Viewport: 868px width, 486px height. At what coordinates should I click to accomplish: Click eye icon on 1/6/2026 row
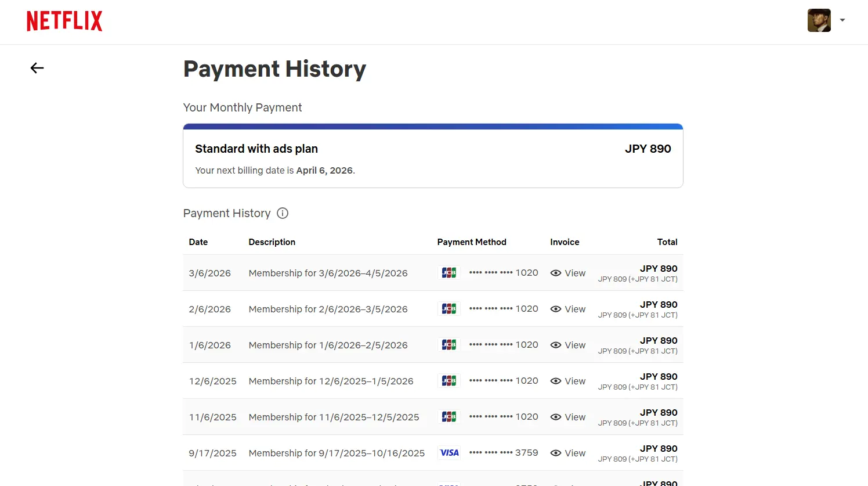click(x=556, y=345)
